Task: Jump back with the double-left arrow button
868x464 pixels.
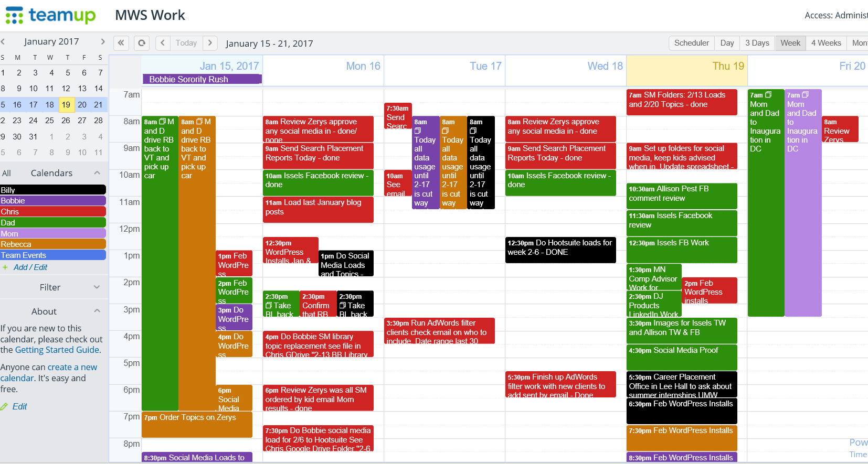Action: pyautogui.click(x=121, y=43)
